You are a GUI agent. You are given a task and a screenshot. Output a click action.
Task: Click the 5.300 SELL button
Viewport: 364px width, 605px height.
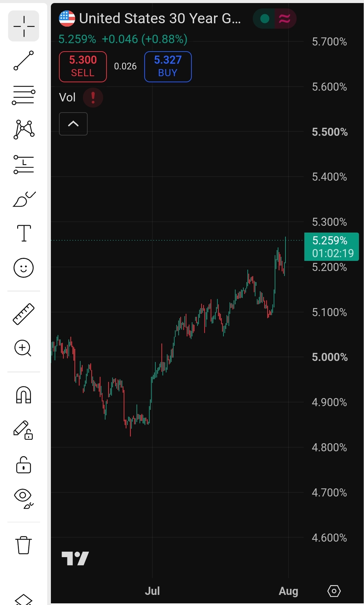coord(83,67)
